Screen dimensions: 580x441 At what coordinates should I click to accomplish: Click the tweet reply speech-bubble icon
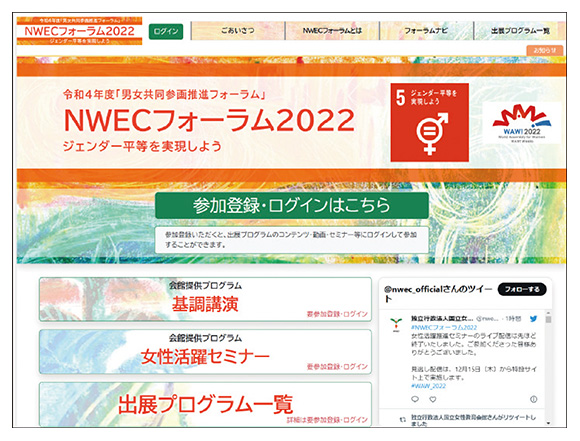coord(415,399)
